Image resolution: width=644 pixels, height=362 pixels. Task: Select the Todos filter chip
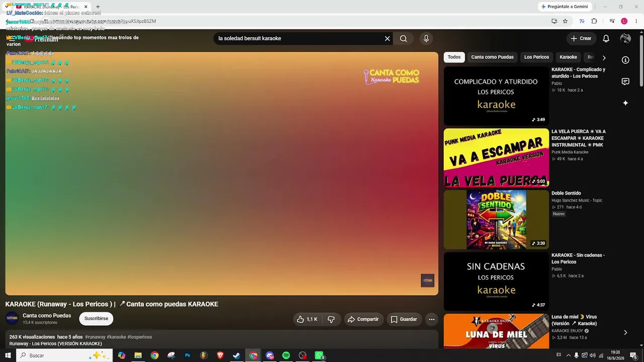[454, 57]
